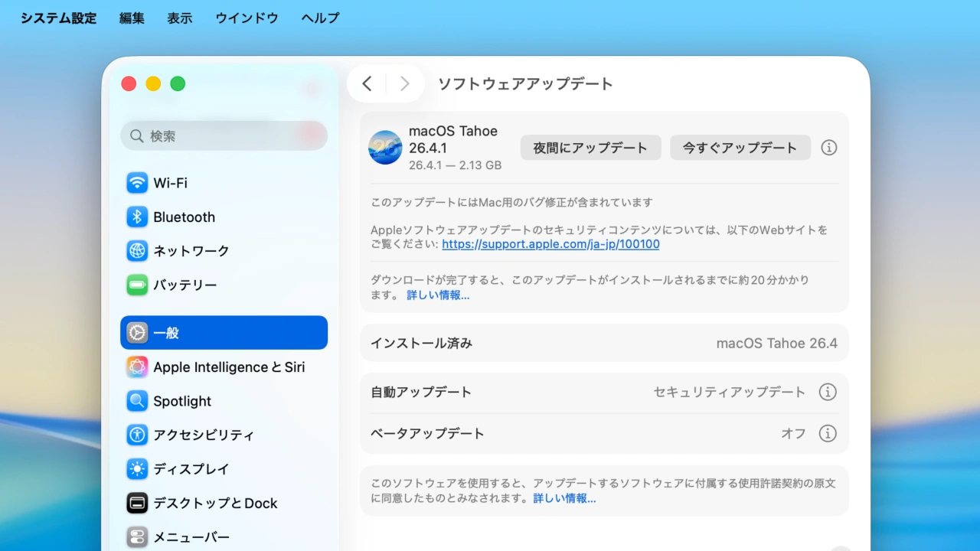Image resolution: width=980 pixels, height=551 pixels.
Task: Open アクセシビリティ settings icon
Action: pos(137,435)
